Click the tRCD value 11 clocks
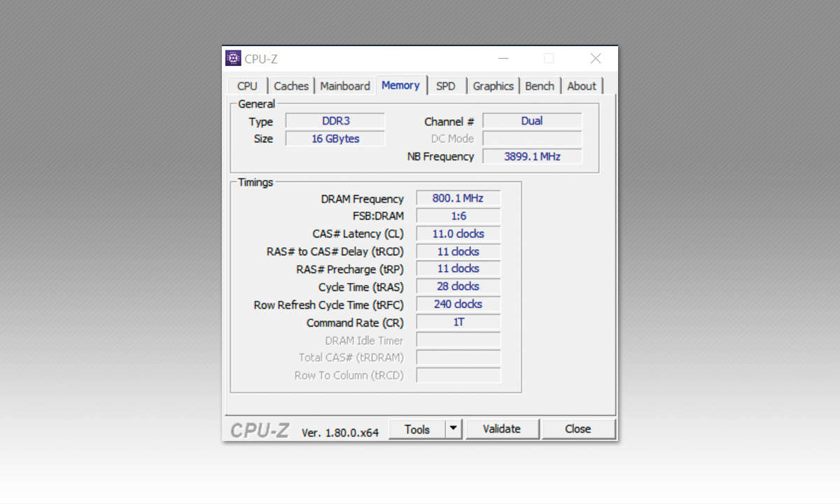Image resolution: width=840 pixels, height=504 pixels. (x=458, y=251)
